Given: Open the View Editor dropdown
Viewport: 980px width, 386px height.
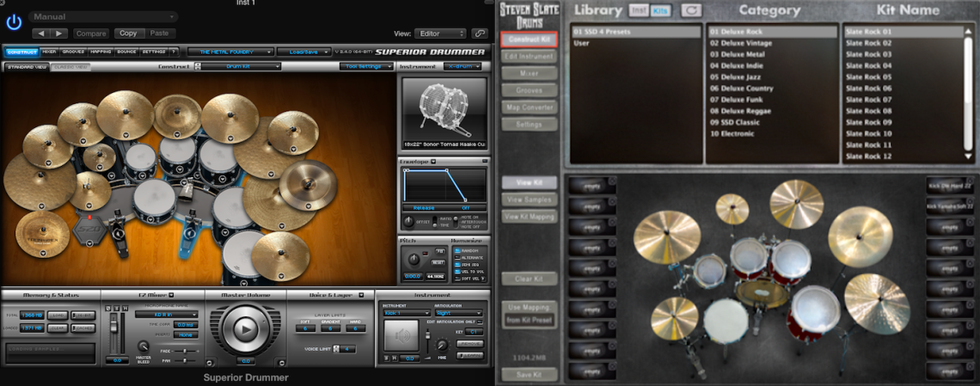Looking at the screenshot, I should pos(441,34).
